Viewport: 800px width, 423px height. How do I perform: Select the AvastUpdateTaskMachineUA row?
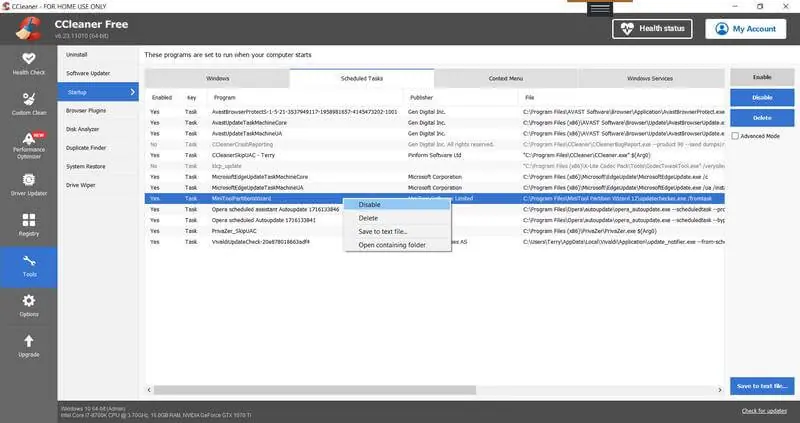435,134
